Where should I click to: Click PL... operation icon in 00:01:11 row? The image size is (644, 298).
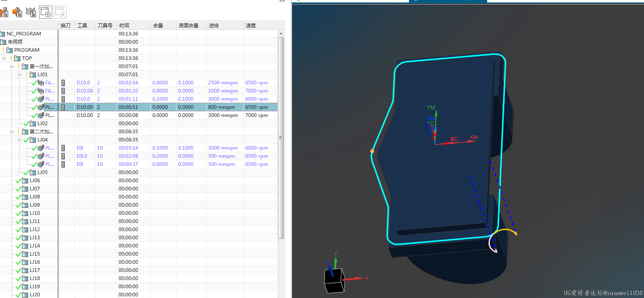pyautogui.click(x=41, y=99)
